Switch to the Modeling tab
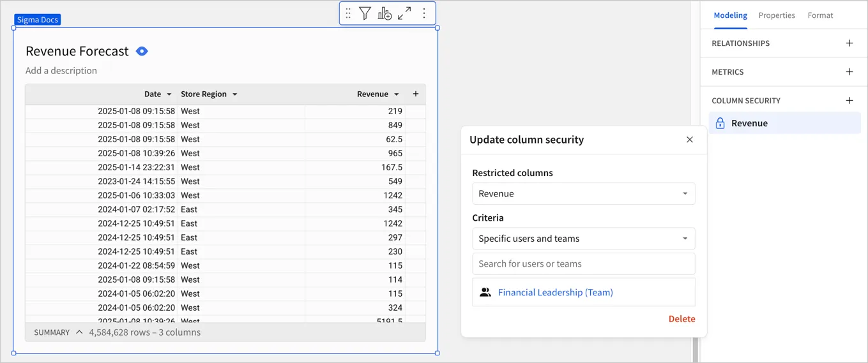868x363 pixels. coord(730,15)
